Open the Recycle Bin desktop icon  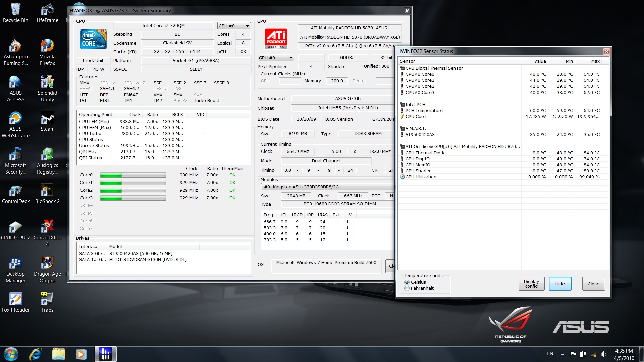[15, 13]
